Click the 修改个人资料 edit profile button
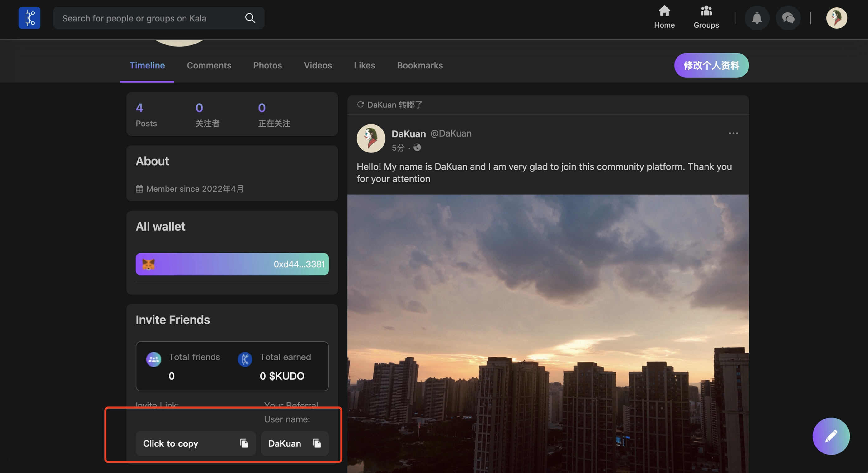868x473 pixels. click(711, 65)
